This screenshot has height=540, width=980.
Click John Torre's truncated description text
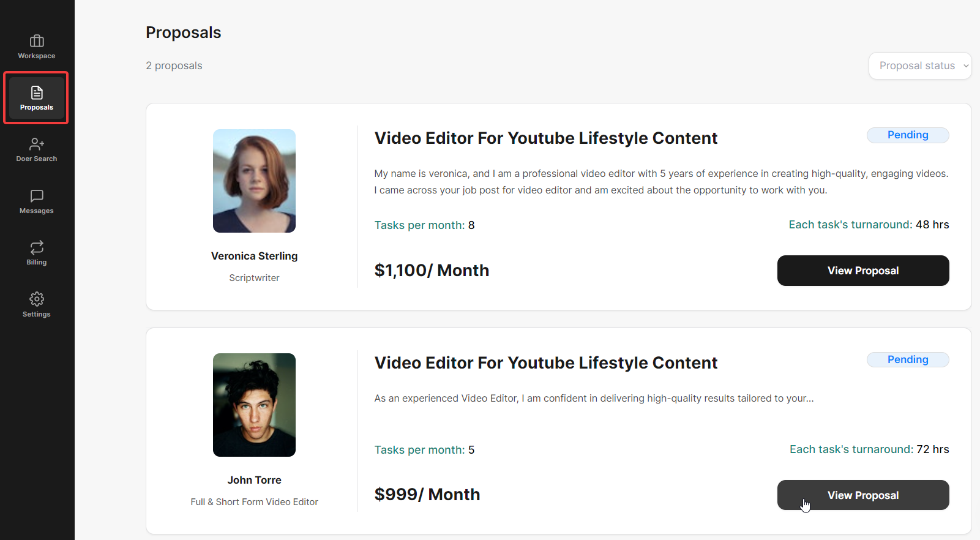coord(594,399)
